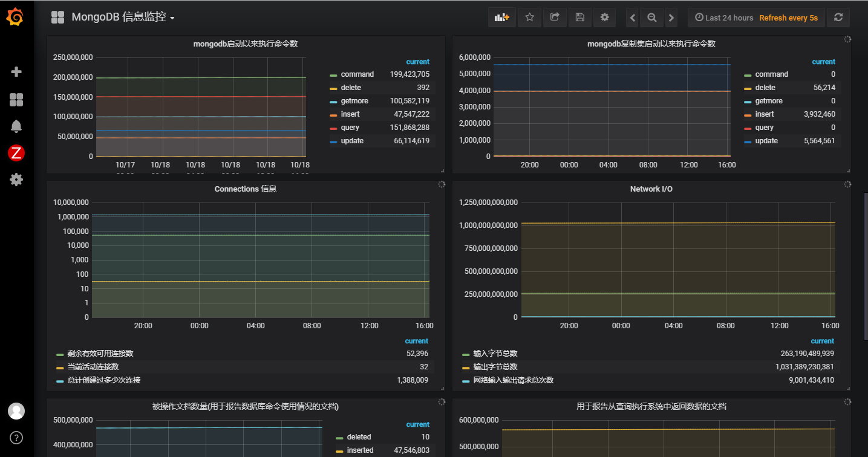The width and height of the screenshot is (868, 457).
Task: Click the Grafana logo home icon
Action: coord(16,18)
